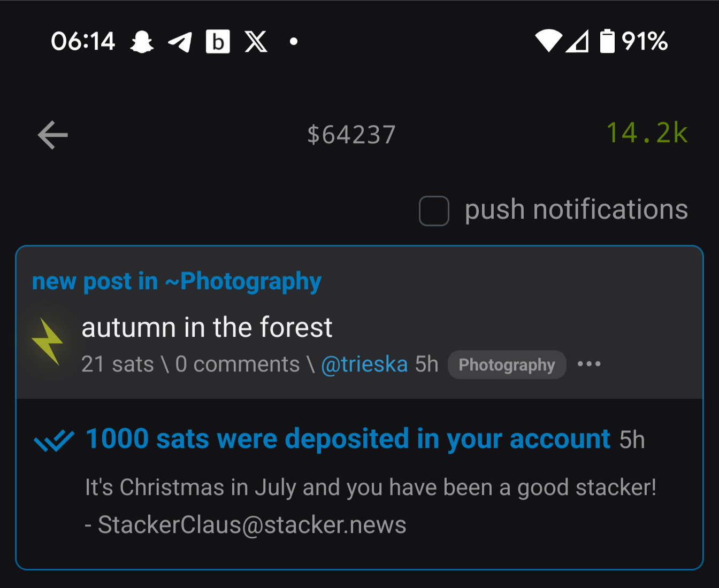Tap the Snapchat notification icon
This screenshot has width=719, height=588.
142,42
